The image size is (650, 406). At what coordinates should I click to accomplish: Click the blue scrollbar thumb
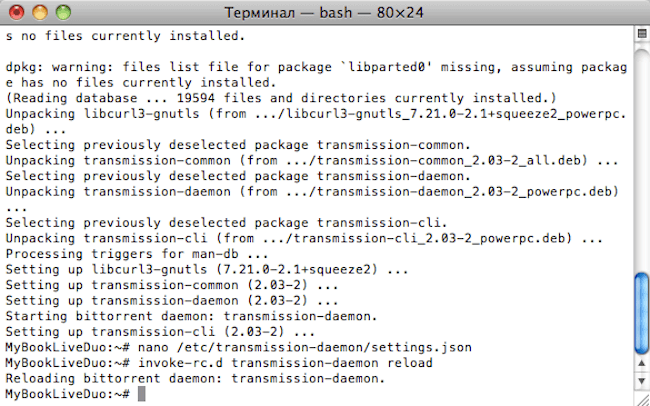point(641,314)
